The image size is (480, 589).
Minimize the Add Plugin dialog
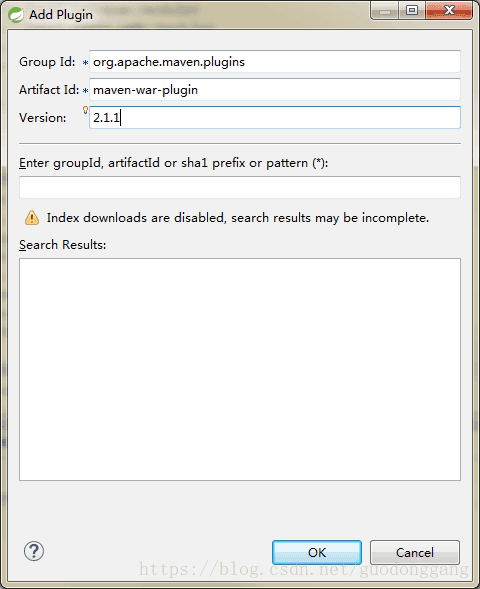[x=385, y=10]
